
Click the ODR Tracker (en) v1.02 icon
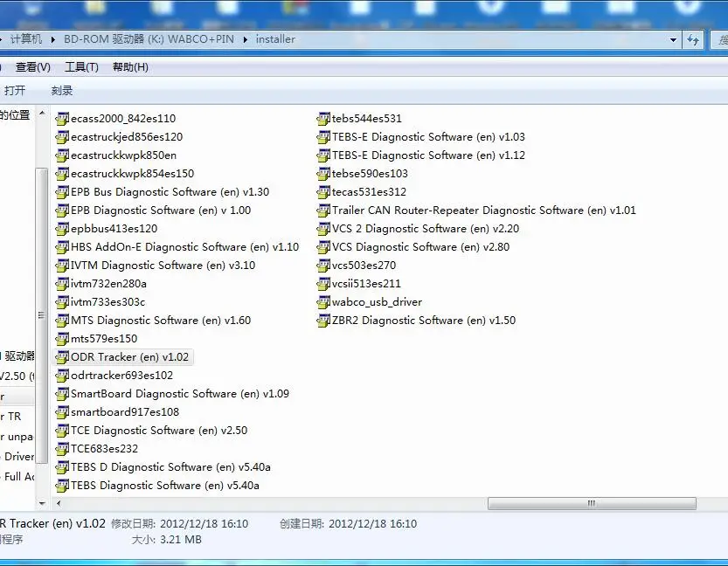click(x=62, y=356)
